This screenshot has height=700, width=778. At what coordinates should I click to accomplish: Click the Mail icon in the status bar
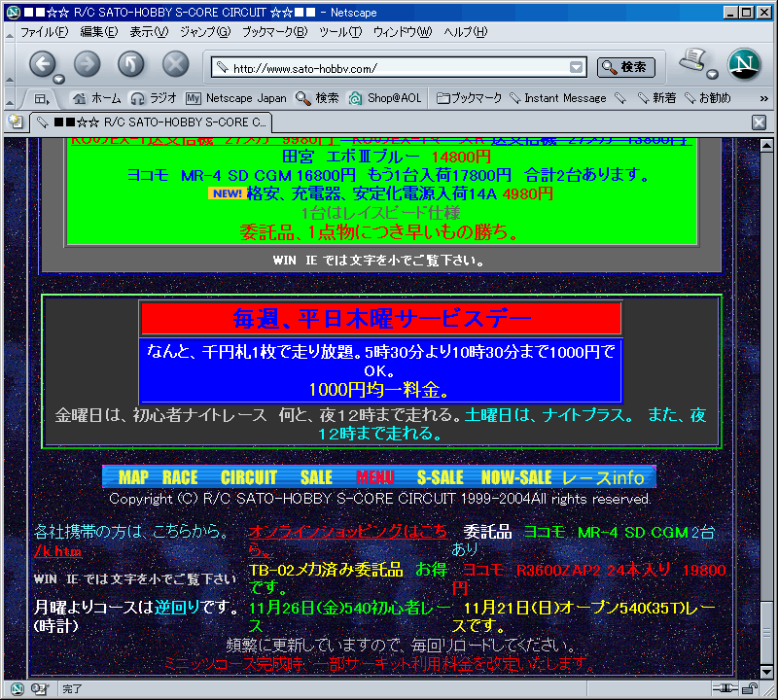click(40, 688)
